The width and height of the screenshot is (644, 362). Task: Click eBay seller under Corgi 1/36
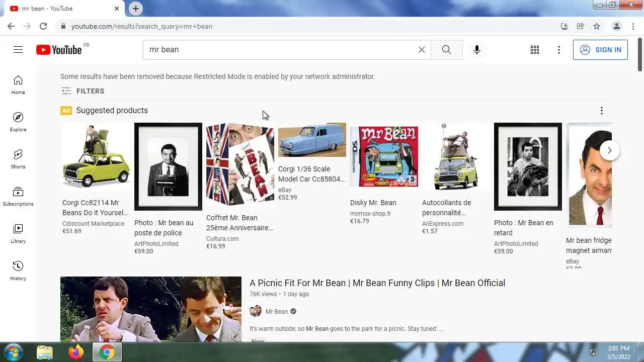(285, 190)
